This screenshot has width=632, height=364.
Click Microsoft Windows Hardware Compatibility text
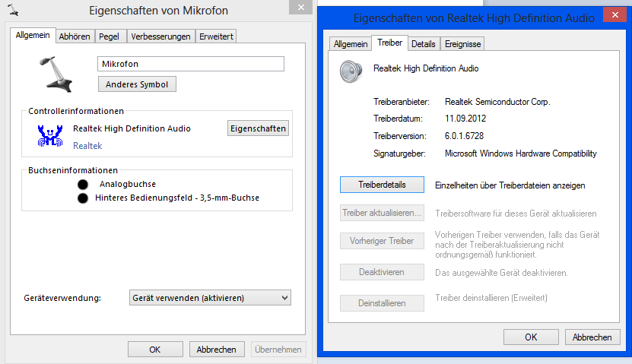pos(520,154)
